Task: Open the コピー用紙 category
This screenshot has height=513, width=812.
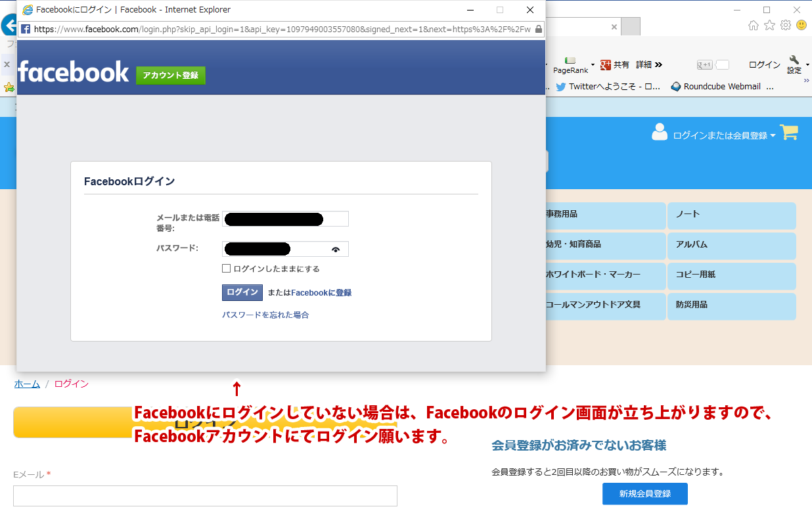Action: (732, 276)
